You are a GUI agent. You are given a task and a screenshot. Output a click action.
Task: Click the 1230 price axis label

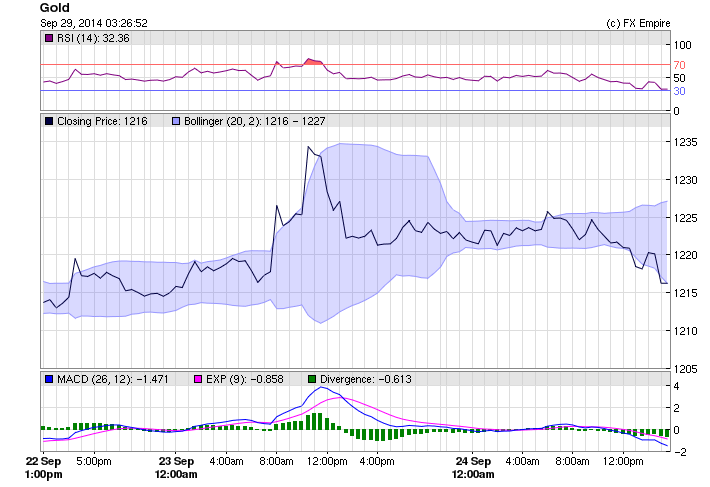point(685,180)
